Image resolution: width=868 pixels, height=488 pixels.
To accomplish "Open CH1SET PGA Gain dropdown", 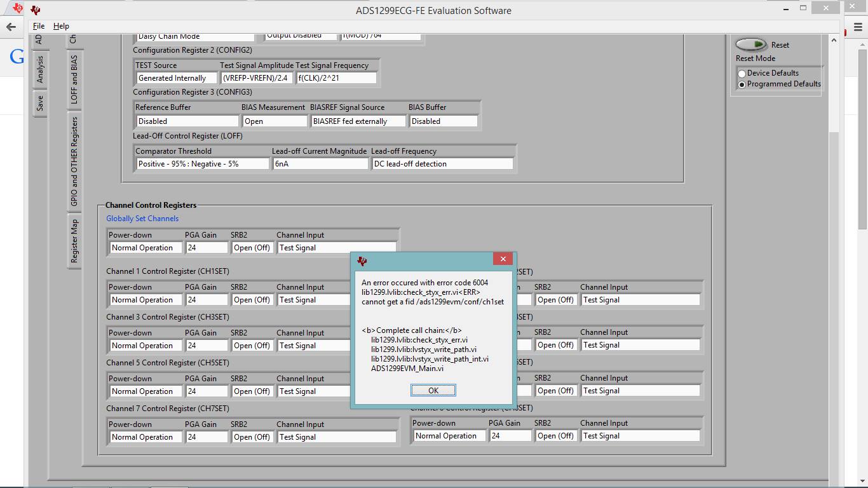I will coord(207,300).
